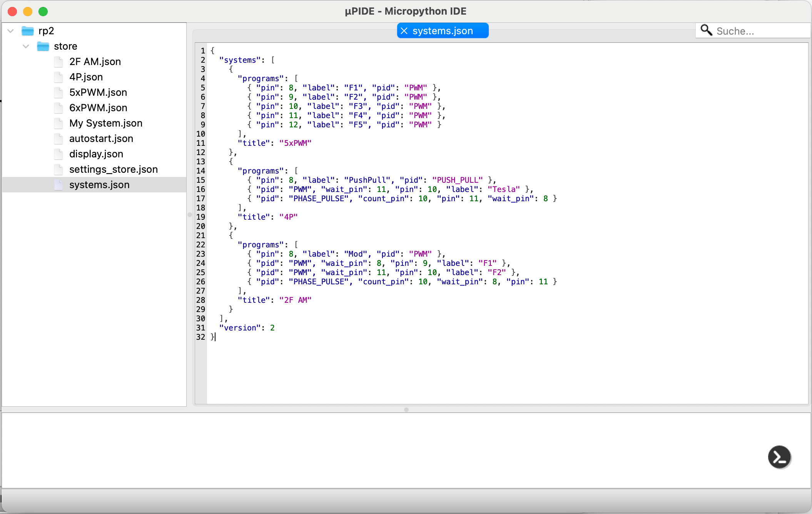
Task: Collapse the store folder in the tree
Action: click(x=25, y=46)
